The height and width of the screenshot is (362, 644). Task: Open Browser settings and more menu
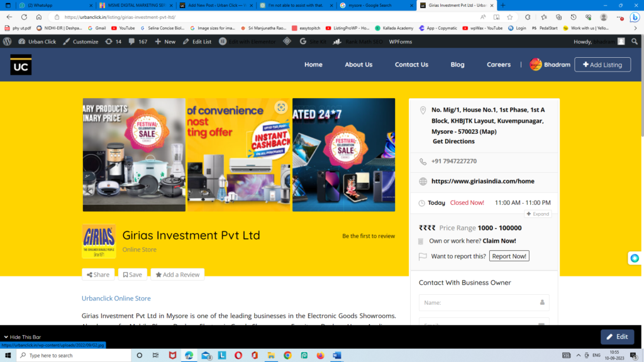pyautogui.click(x=619, y=17)
